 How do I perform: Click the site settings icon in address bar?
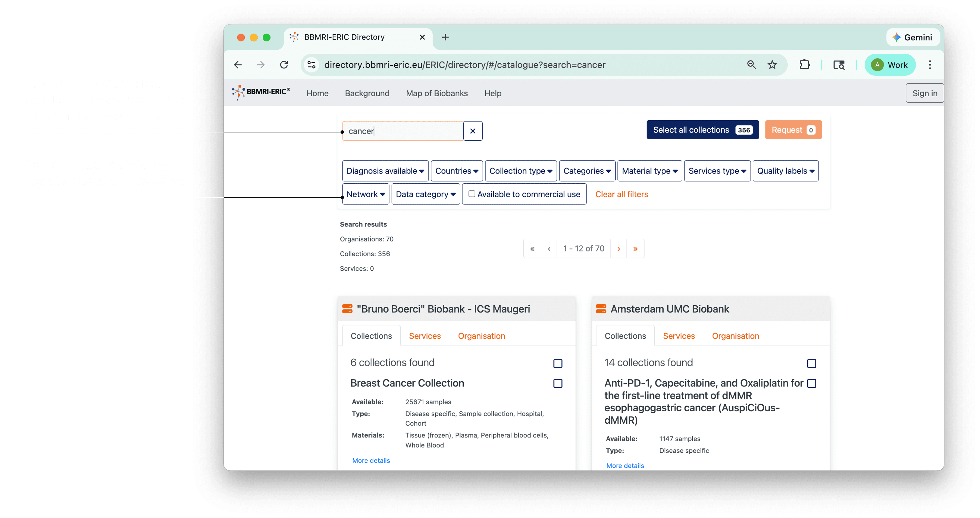coord(311,65)
